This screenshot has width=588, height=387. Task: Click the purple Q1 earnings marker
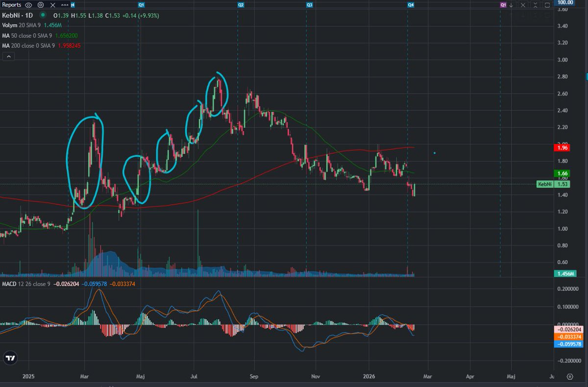pos(503,5)
